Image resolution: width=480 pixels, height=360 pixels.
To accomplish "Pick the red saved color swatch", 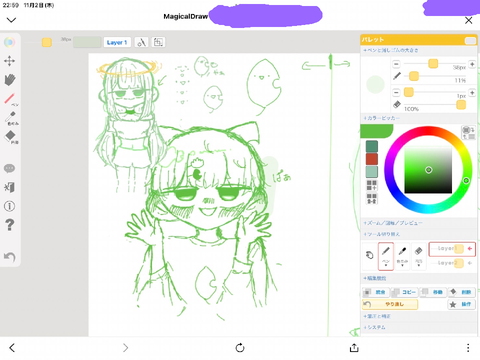I will point(372,159).
